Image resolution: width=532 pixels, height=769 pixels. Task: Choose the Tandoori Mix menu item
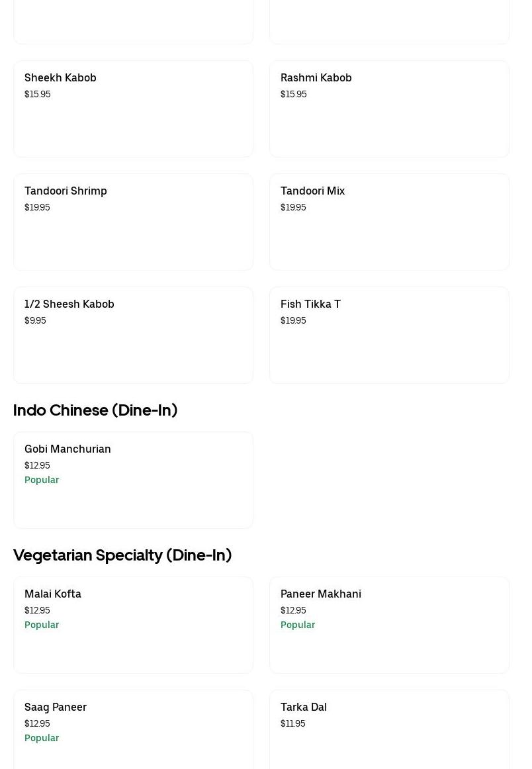coord(389,222)
